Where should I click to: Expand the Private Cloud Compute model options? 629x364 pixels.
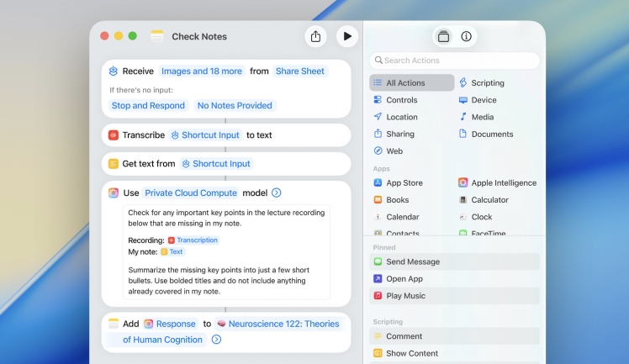pos(277,193)
